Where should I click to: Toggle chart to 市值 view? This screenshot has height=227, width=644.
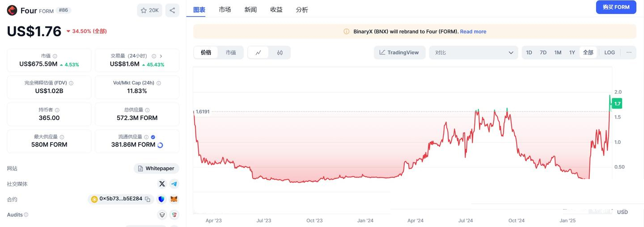(x=231, y=52)
